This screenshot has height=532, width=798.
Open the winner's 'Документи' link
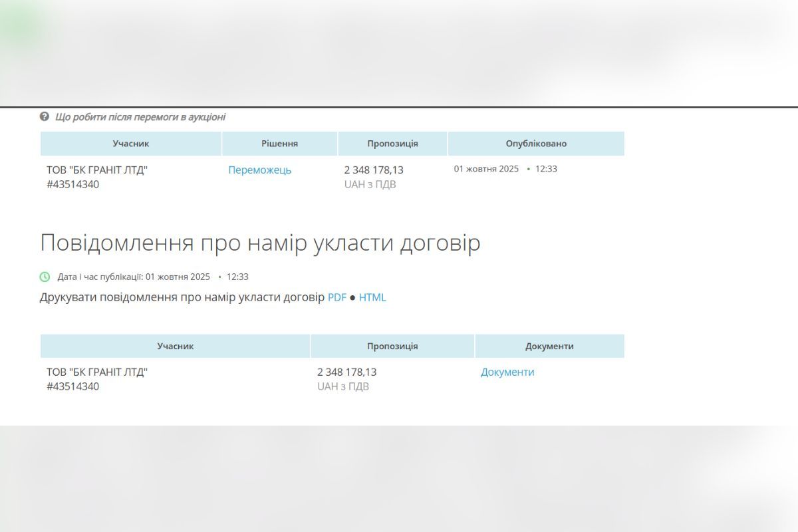507,372
